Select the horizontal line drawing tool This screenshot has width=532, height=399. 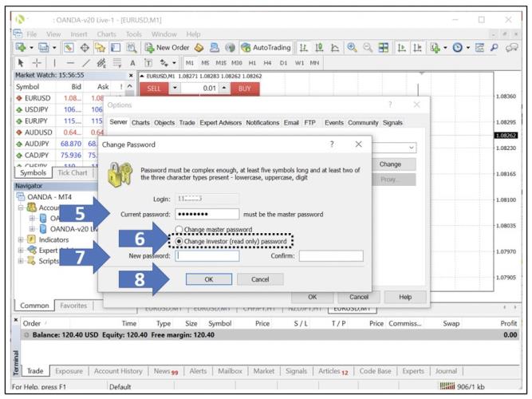pos(70,63)
